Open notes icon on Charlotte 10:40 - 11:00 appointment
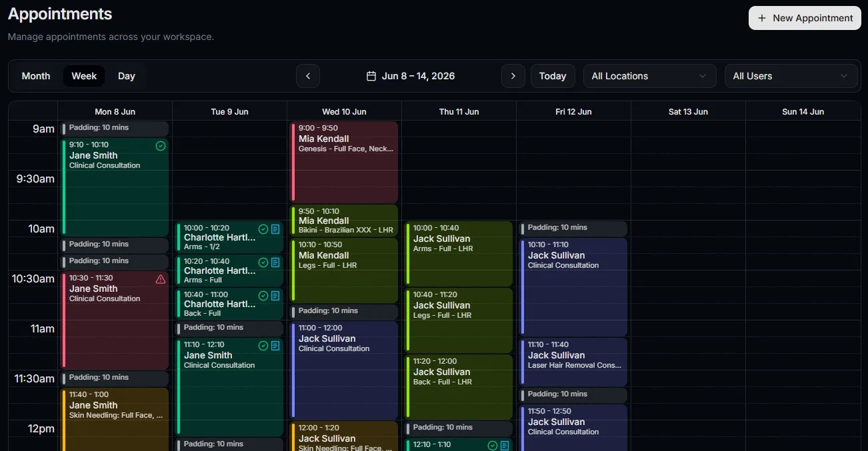 (275, 296)
